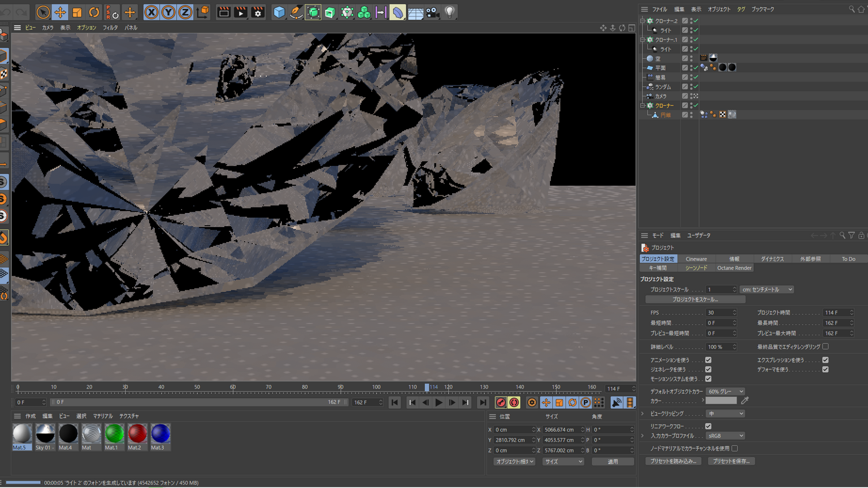
Task: Click the Camera object icon in toolbar
Action: [x=432, y=12]
